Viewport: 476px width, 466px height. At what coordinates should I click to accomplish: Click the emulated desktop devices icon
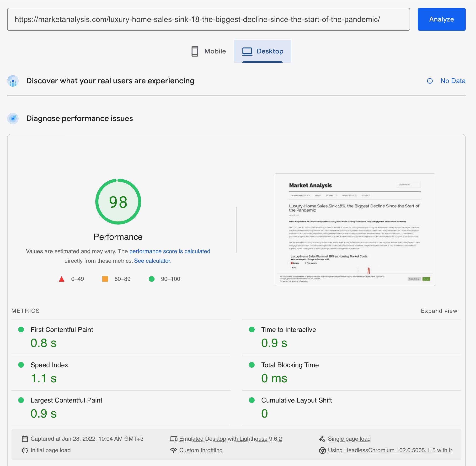[x=173, y=439]
